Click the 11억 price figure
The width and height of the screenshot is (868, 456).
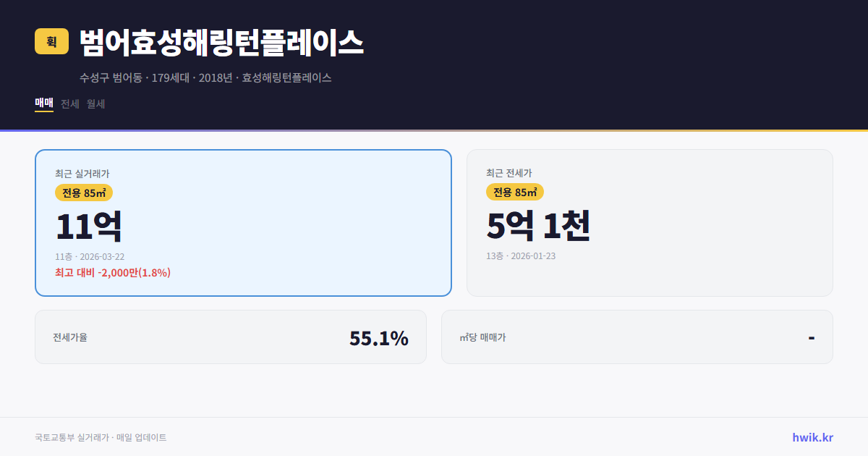click(x=89, y=225)
